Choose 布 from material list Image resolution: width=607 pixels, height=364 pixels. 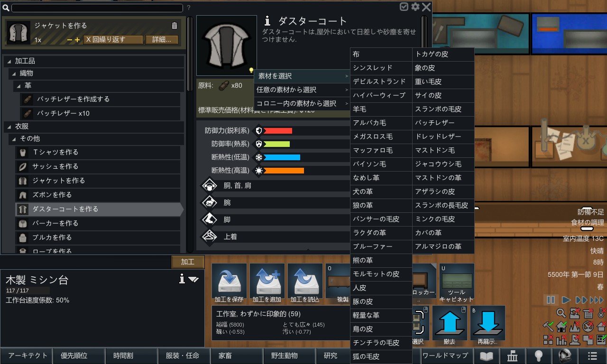point(381,54)
